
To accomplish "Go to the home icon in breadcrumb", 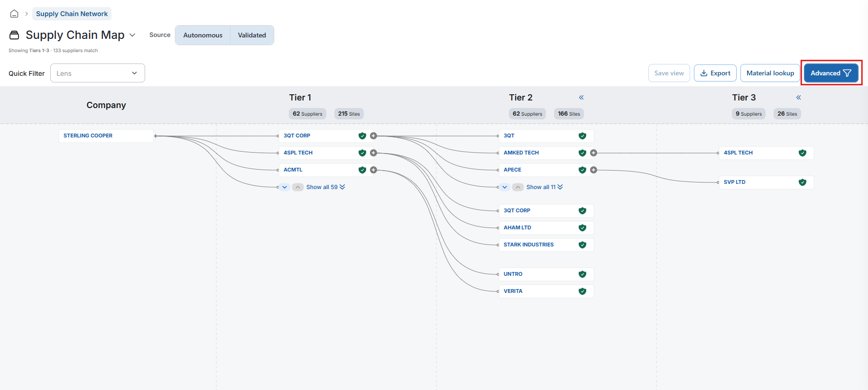I will point(14,14).
